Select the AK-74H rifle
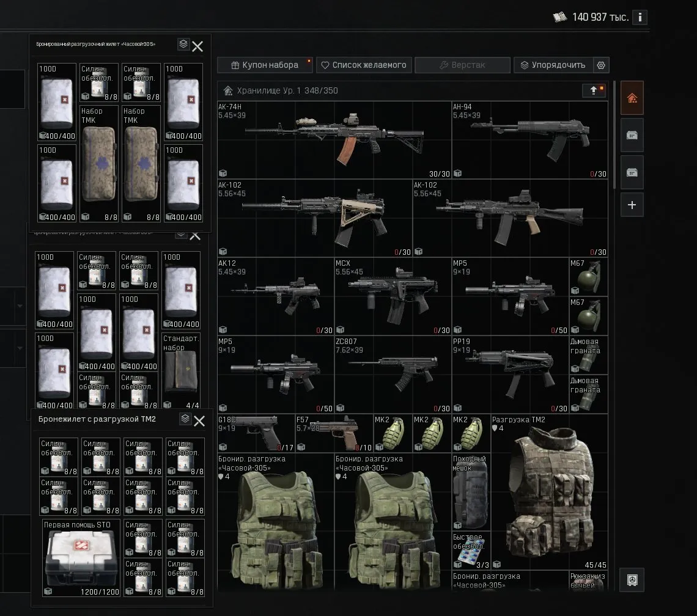 (x=334, y=140)
